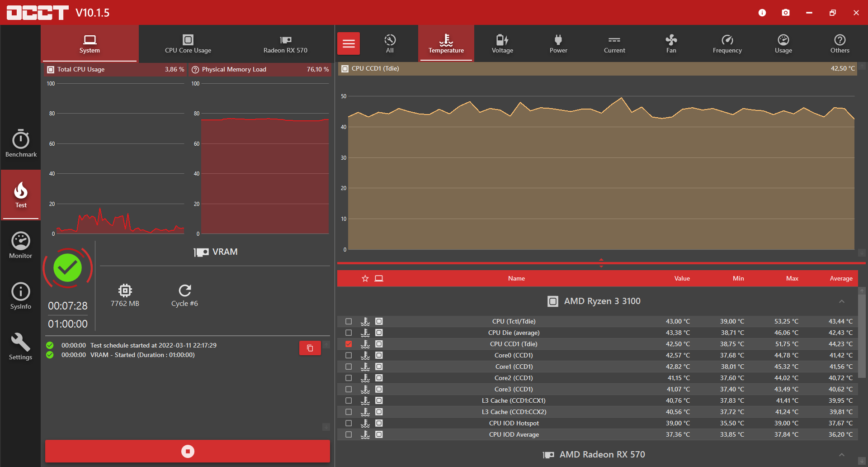Image resolution: width=868 pixels, height=467 pixels.
Task: Check the CPU IOD Hotspot checkbox
Action: (x=349, y=423)
